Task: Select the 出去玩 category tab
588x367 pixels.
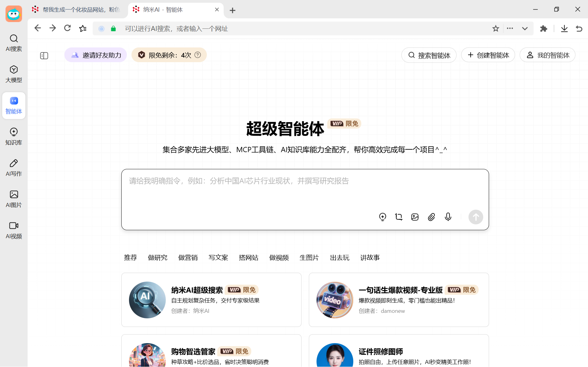Action: pos(340,258)
